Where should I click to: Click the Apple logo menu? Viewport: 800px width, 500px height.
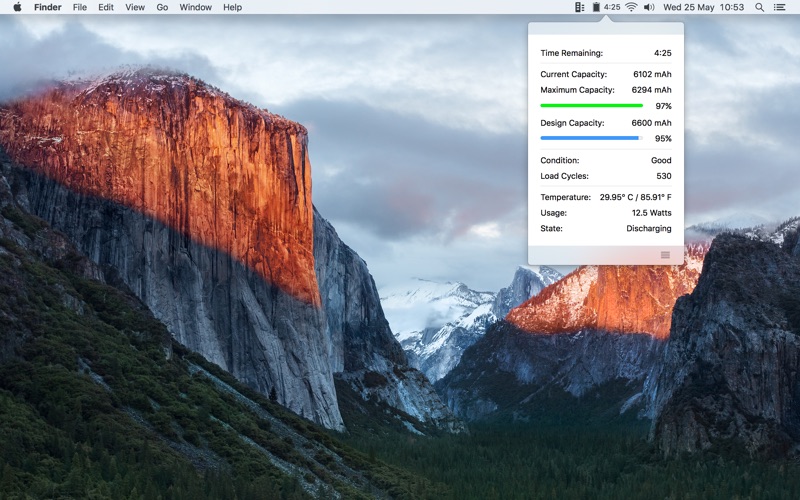pos(17,7)
